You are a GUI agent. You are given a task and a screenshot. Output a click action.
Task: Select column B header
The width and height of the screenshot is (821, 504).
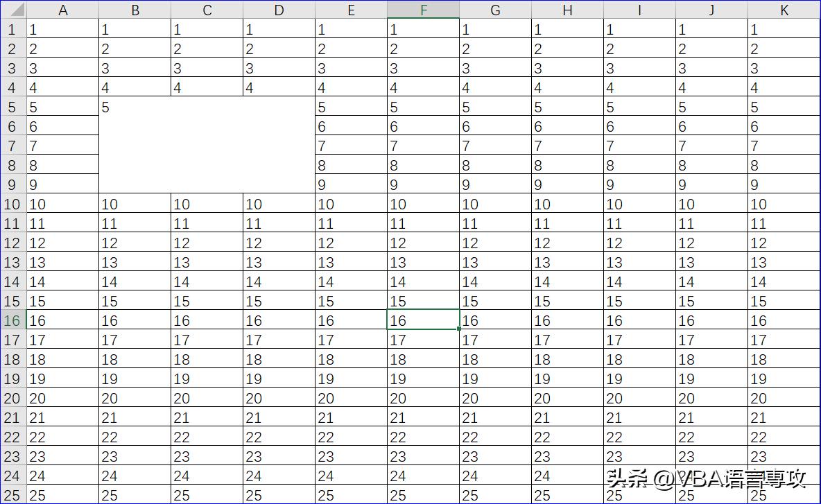click(x=135, y=10)
